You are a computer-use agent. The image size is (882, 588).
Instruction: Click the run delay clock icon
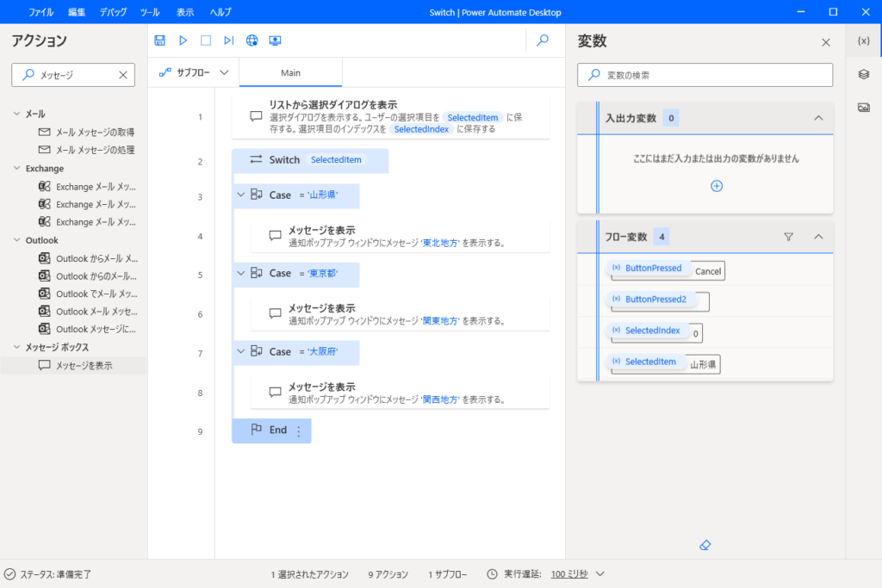click(492, 574)
